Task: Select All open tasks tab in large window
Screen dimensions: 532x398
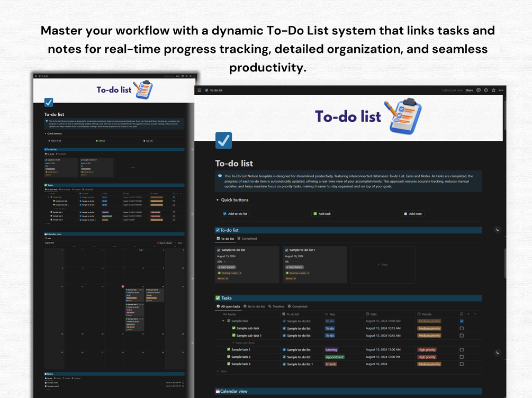Action: tap(228, 306)
